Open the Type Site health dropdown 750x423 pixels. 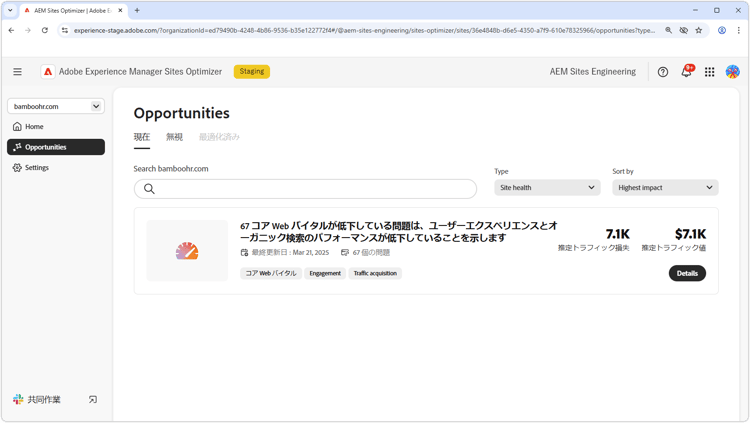(547, 188)
